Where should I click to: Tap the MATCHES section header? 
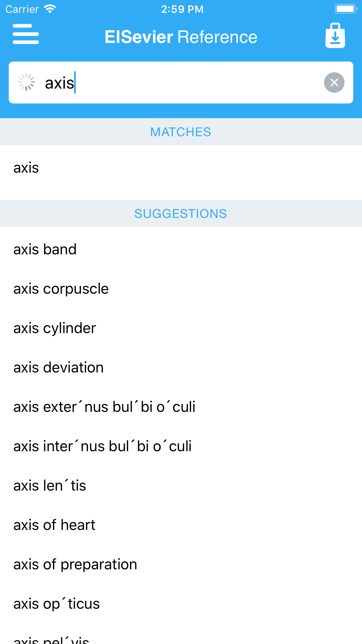point(181,132)
